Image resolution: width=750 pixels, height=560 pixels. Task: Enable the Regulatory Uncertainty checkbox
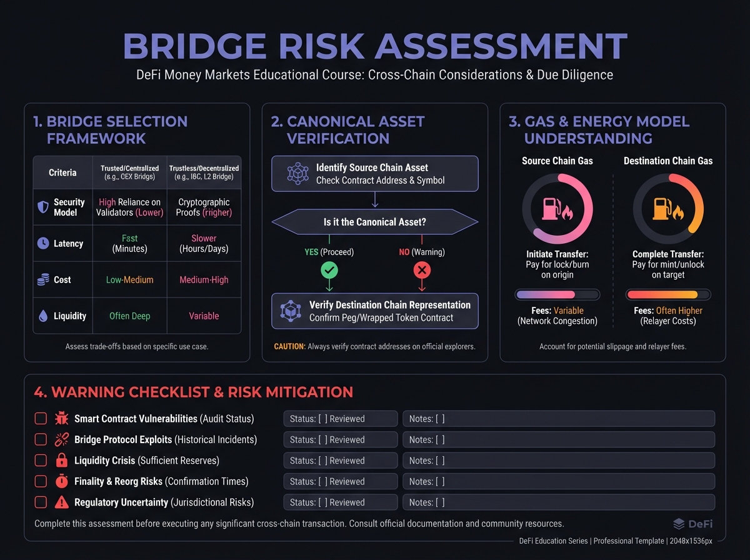pyautogui.click(x=41, y=502)
